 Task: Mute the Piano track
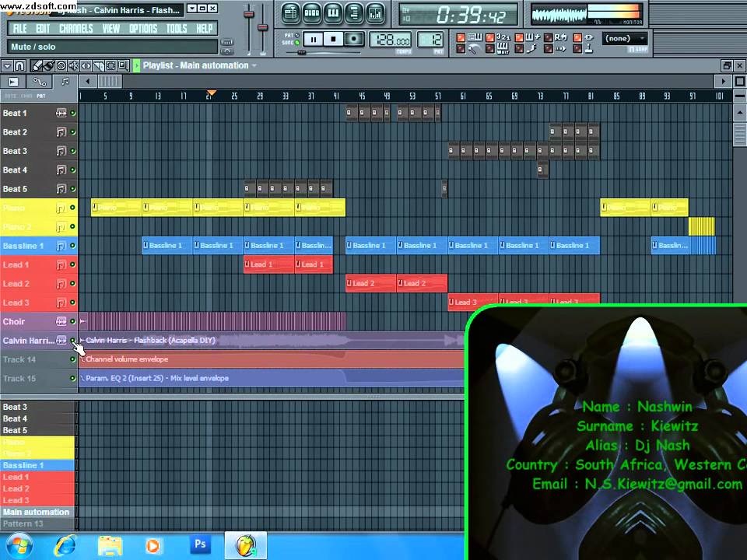pos(73,208)
